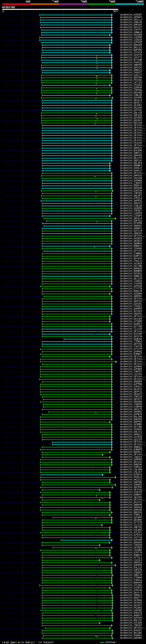Select hit label UniRef100_Q9LV28
The width and height of the screenshot is (146, 644).
coord(131,113)
